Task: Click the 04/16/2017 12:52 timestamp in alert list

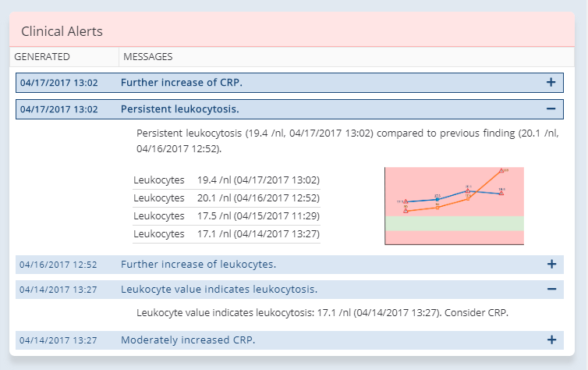Action: click(58, 264)
